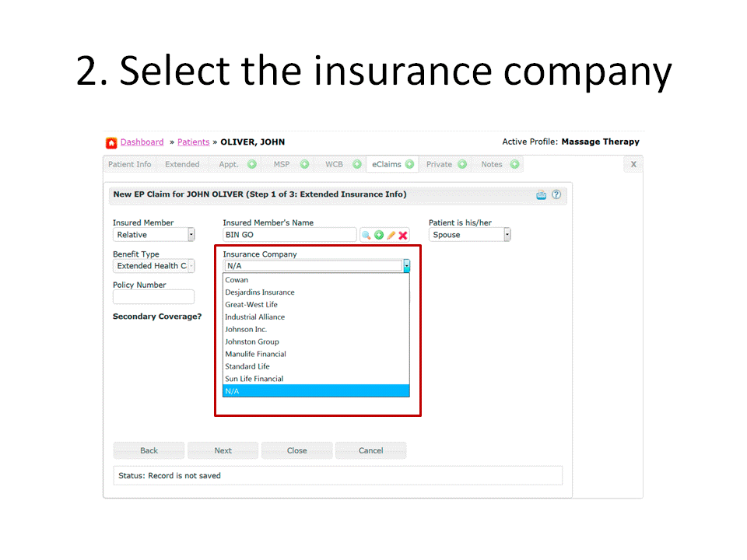The width and height of the screenshot is (747, 560).
Task: Open the Insured Member dropdown
Action: 153,235
